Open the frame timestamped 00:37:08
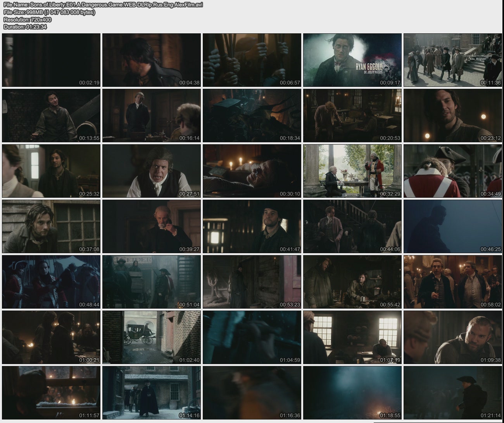The height and width of the screenshot is (423, 504). [51, 226]
